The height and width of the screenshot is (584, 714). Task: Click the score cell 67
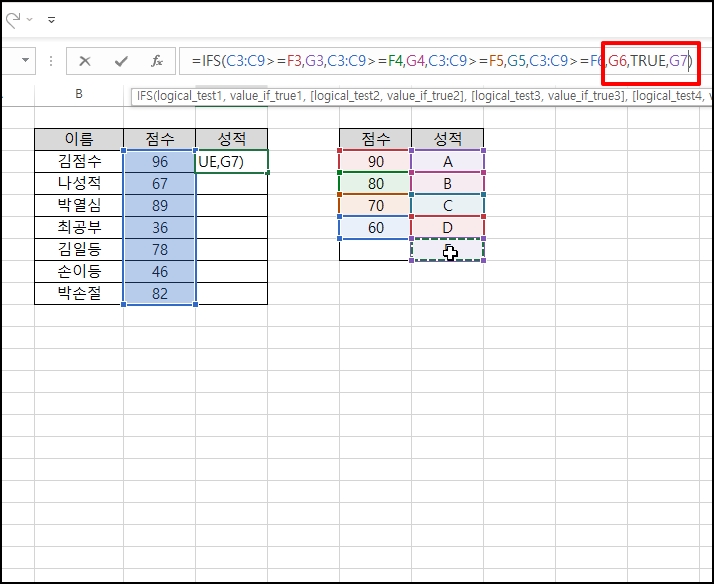160,183
